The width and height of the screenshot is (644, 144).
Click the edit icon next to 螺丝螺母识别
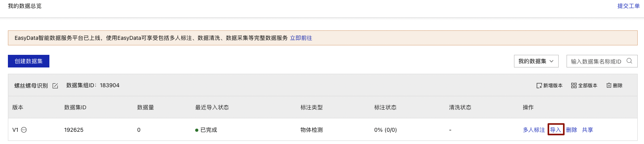click(x=55, y=86)
